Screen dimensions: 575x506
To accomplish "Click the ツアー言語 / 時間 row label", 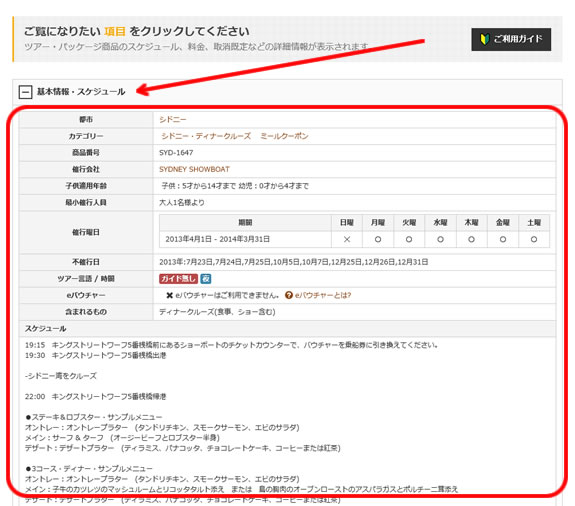I will pos(86,279).
